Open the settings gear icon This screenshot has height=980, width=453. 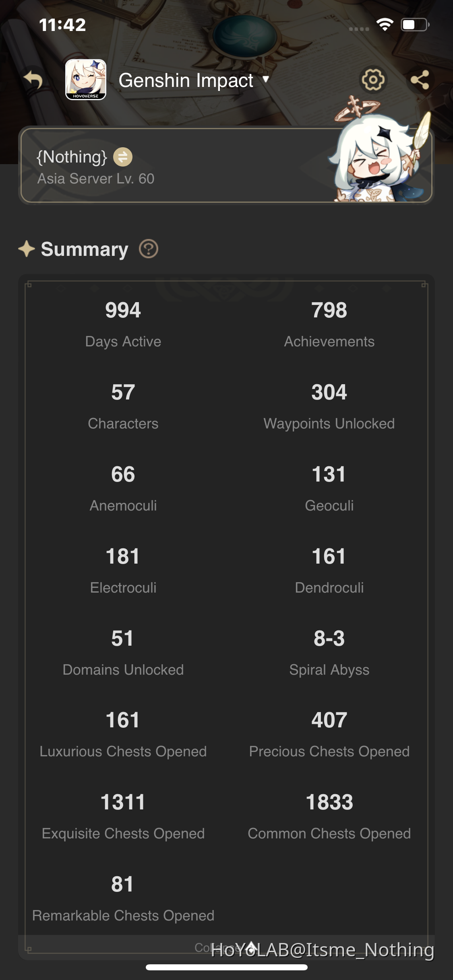tap(372, 80)
